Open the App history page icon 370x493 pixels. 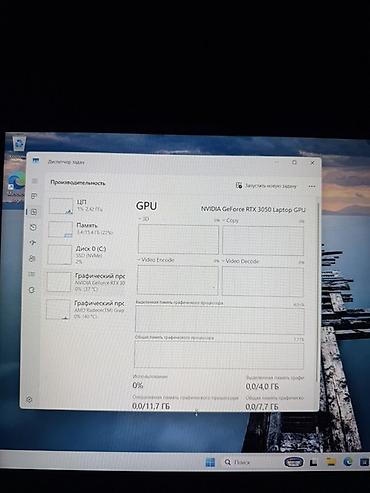pos(33,227)
